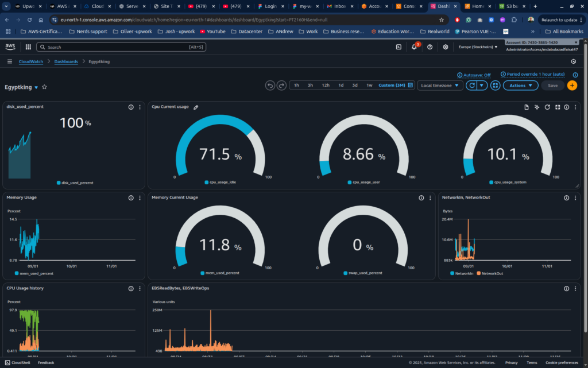588x368 pixels.
Task: Refresh the Cpu Current usage widget
Action: coord(547,107)
